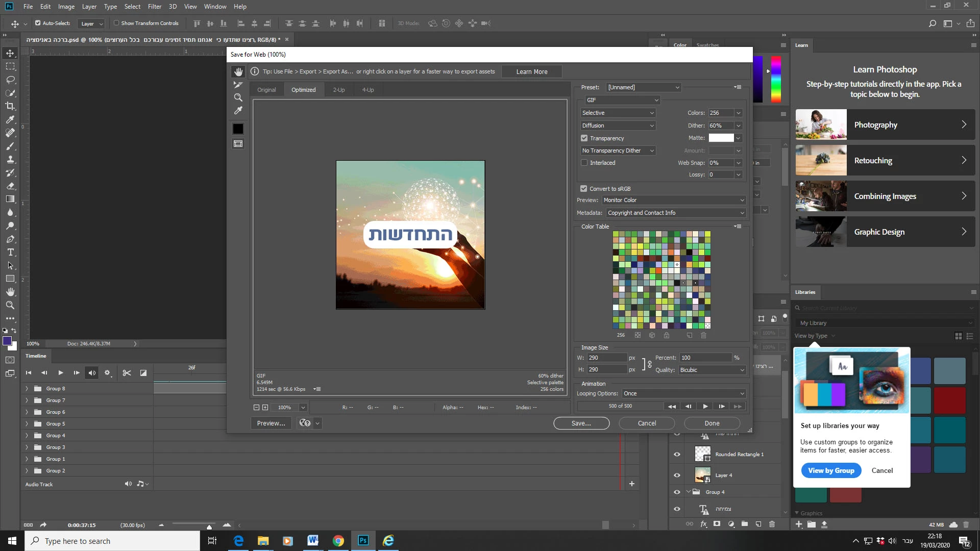Uncheck the Transparency checkbox

point(584,138)
